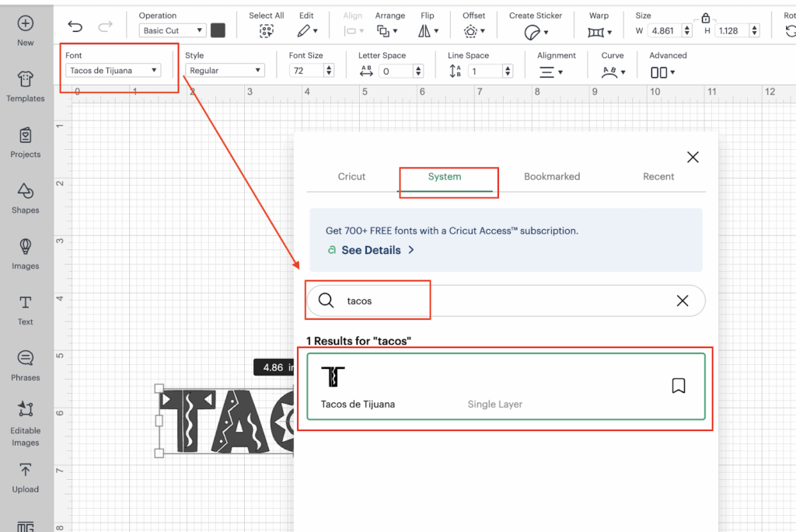The height and width of the screenshot is (532, 796).
Task: Switch to the System fonts tab
Action: click(x=445, y=177)
